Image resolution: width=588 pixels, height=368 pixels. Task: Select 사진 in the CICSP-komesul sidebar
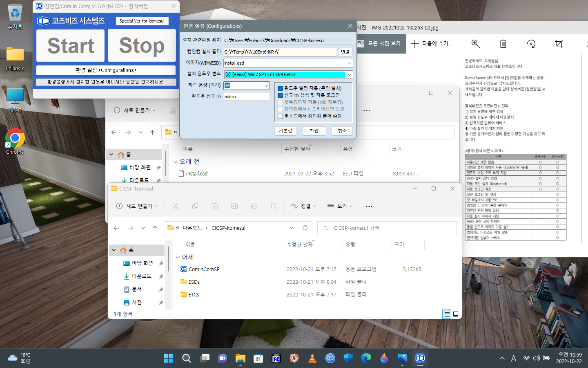point(136,302)
